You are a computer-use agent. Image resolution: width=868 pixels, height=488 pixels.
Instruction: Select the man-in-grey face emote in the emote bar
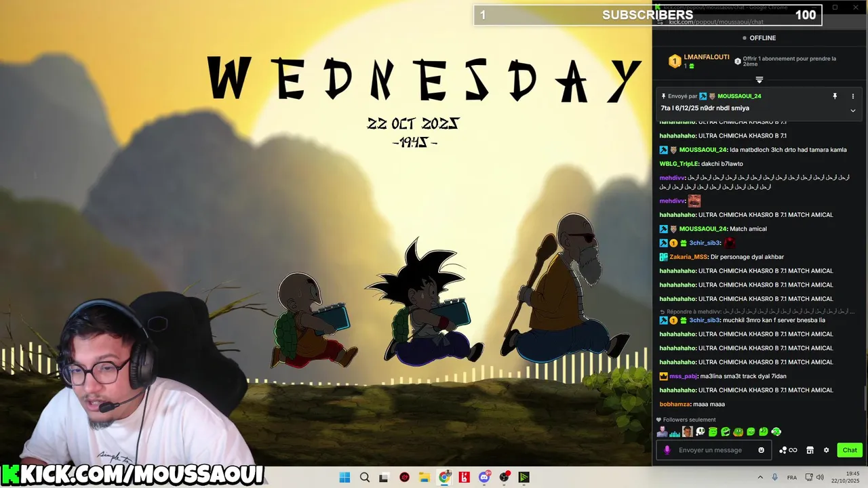(662, 432)
